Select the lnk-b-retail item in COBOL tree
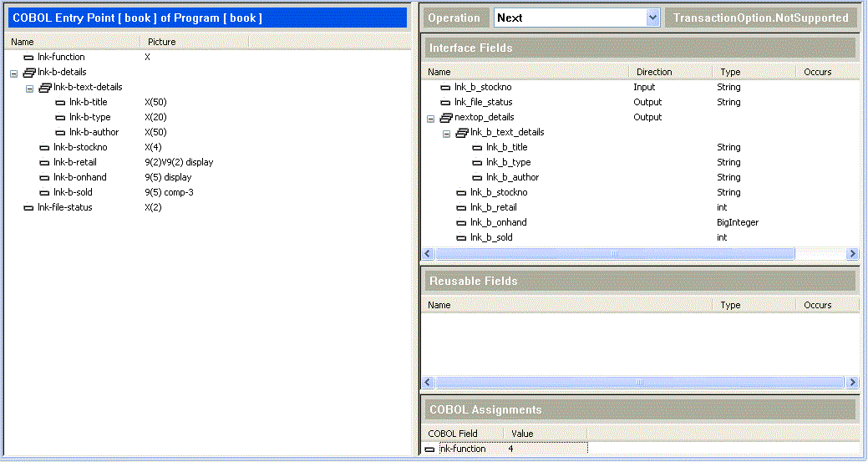 click(80, 163)
